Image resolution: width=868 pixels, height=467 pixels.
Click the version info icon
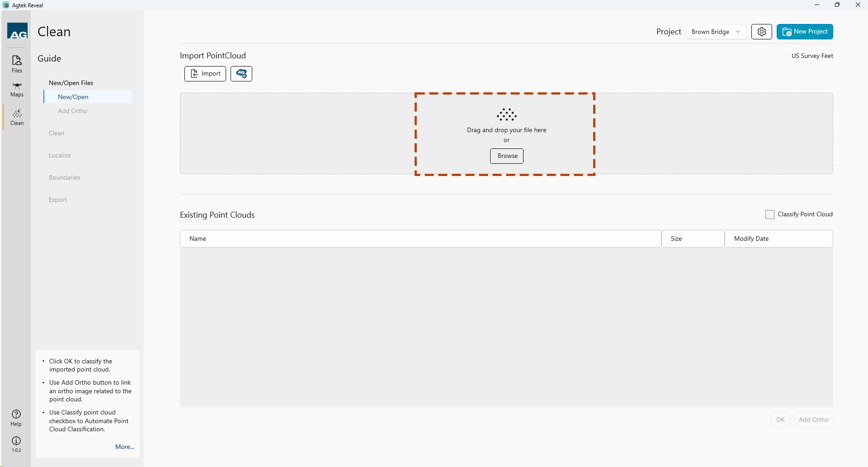click(16, 443)
